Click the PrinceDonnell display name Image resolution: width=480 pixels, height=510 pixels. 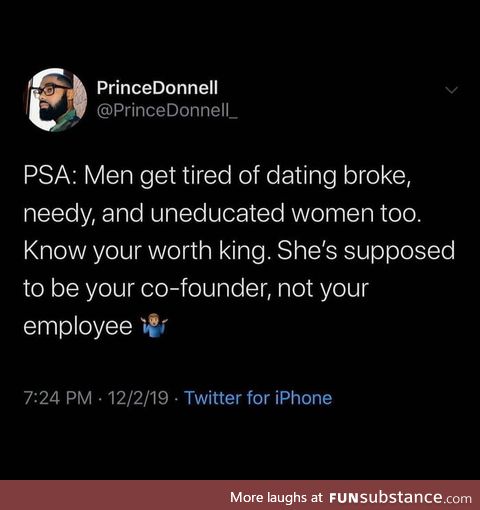click(157, 88)
